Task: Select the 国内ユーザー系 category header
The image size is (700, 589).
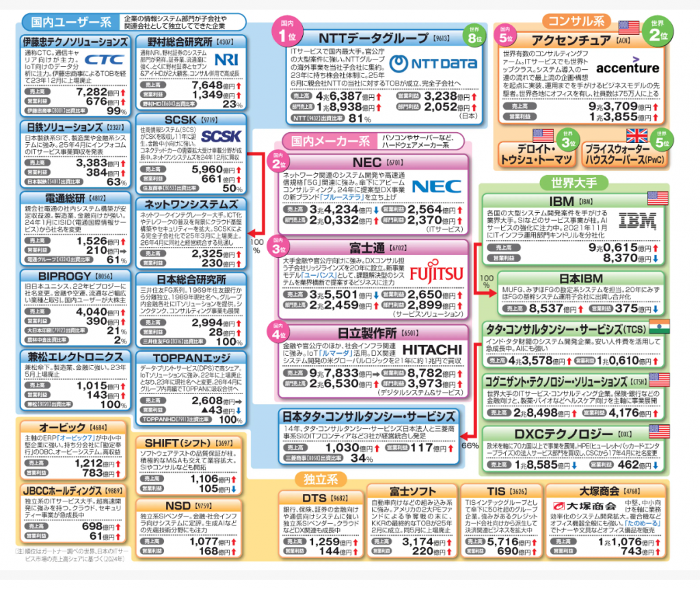Action: tap(68, 21)
